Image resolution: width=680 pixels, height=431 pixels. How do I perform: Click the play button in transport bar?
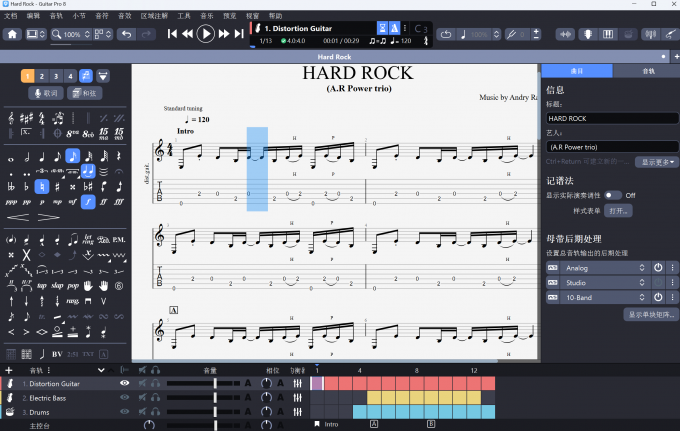206,34
